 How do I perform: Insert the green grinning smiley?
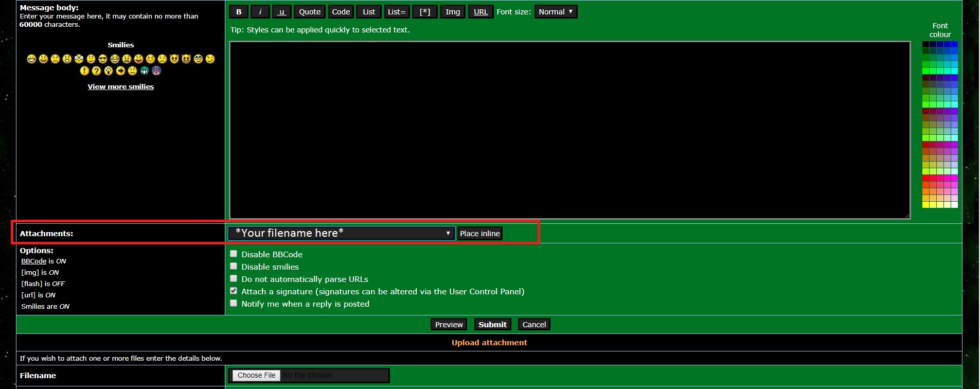point(145,71)
